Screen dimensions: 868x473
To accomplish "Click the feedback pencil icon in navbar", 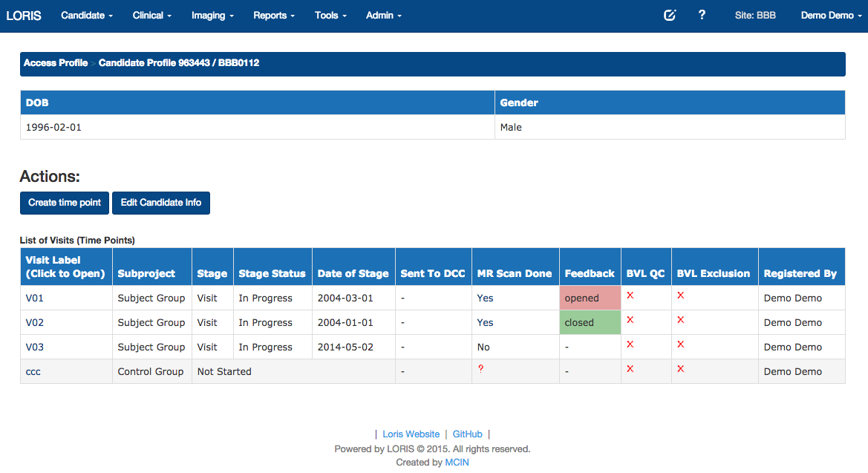I will click(670, 16).
